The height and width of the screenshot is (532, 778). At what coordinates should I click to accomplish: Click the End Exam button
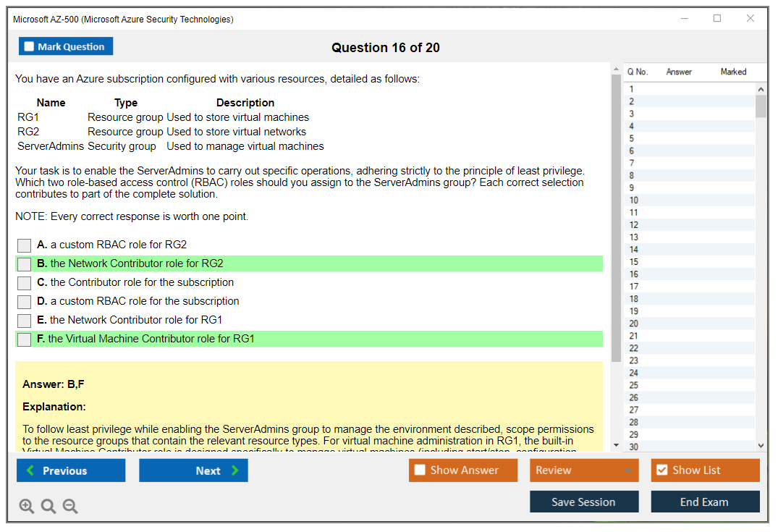tap(704, 502)
